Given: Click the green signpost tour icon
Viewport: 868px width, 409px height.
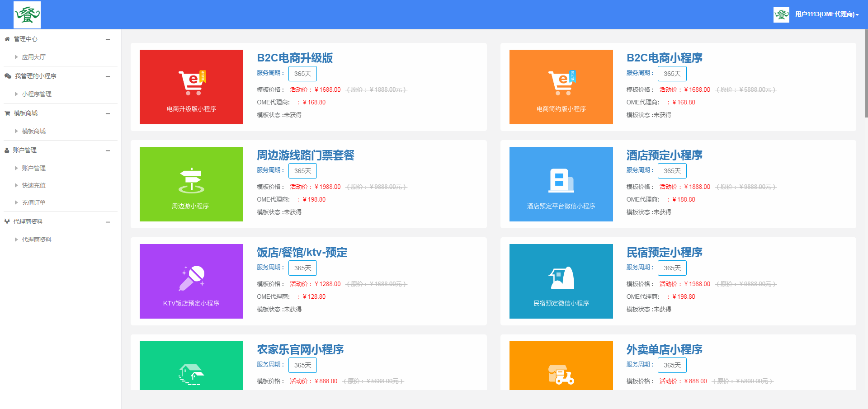Looking at the screenshot, I should (x=191, y=180).
